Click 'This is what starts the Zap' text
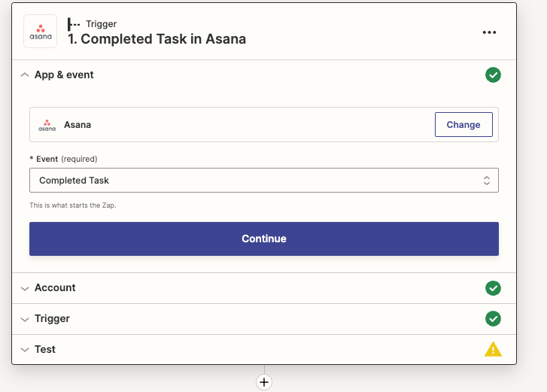547x392 pixels. (72, 205)
